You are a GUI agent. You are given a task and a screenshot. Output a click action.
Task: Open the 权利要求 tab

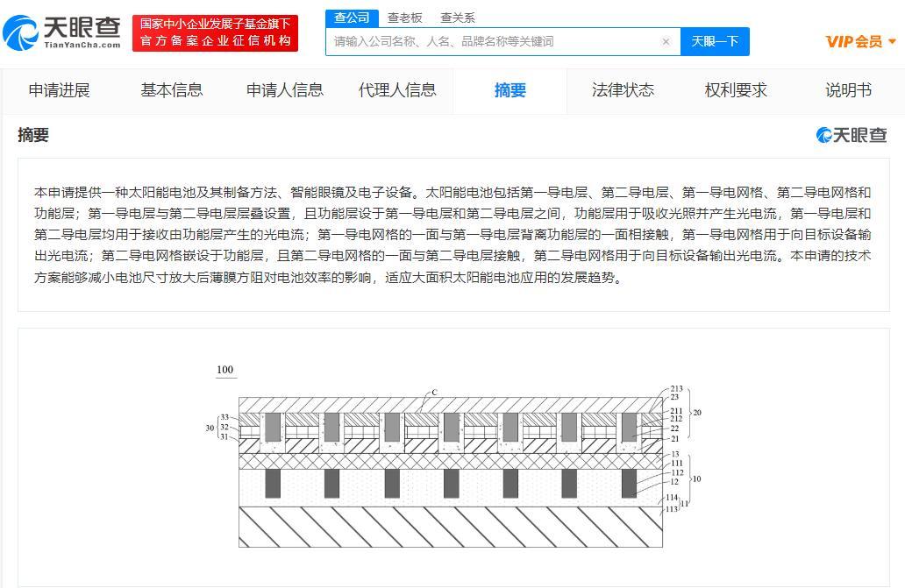735,90
